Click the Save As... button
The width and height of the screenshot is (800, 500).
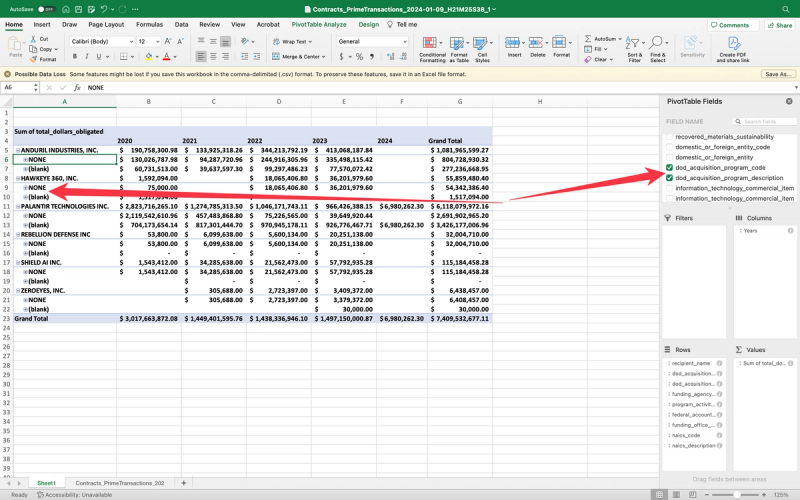pyautogui.click(x=777, y=74)
